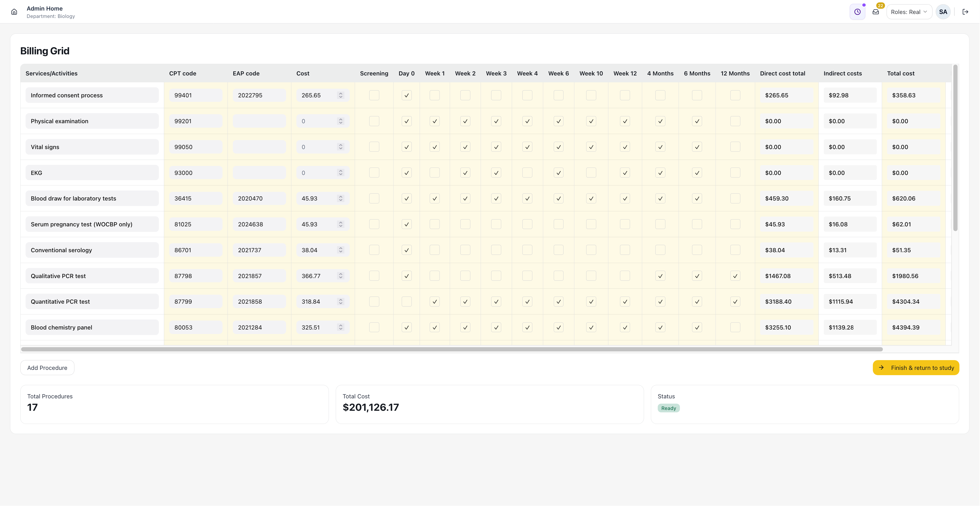Click the Cost stepper for Conventional serology
Viewport: 980px width, 506px height.
pos(340,250)
